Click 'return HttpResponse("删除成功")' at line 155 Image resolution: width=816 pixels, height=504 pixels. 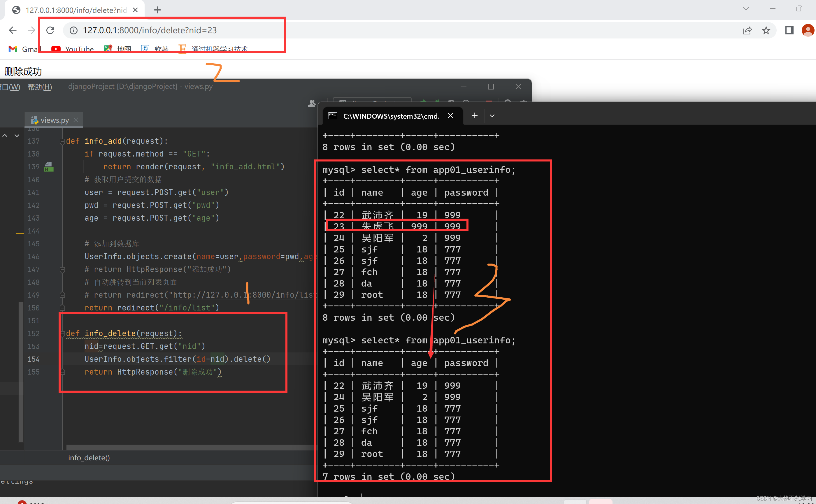153,372
